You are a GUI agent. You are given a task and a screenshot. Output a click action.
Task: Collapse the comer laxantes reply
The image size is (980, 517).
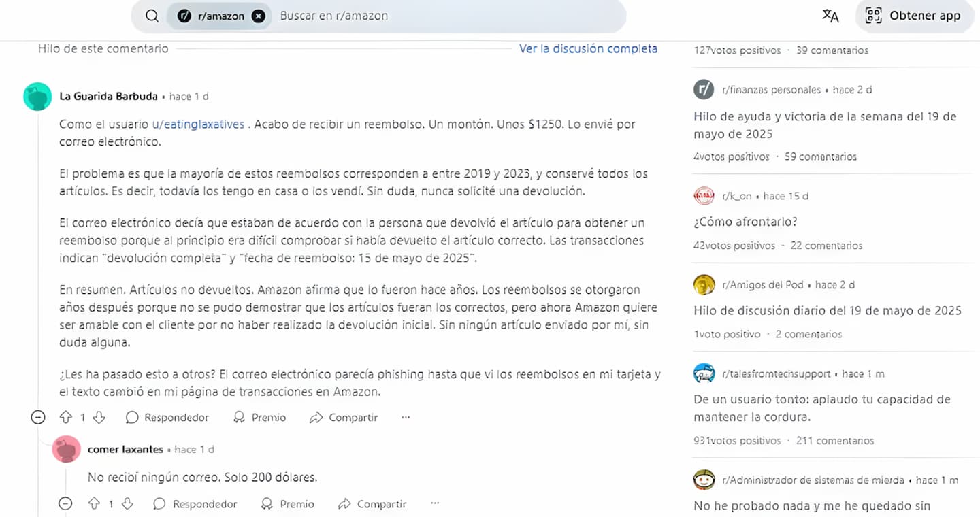point(65,504)
